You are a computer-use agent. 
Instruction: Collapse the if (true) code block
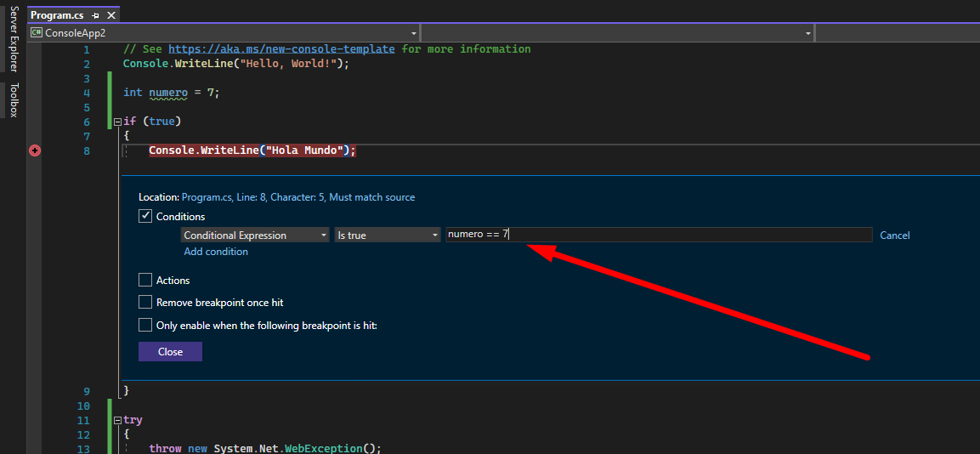point(117,122)
